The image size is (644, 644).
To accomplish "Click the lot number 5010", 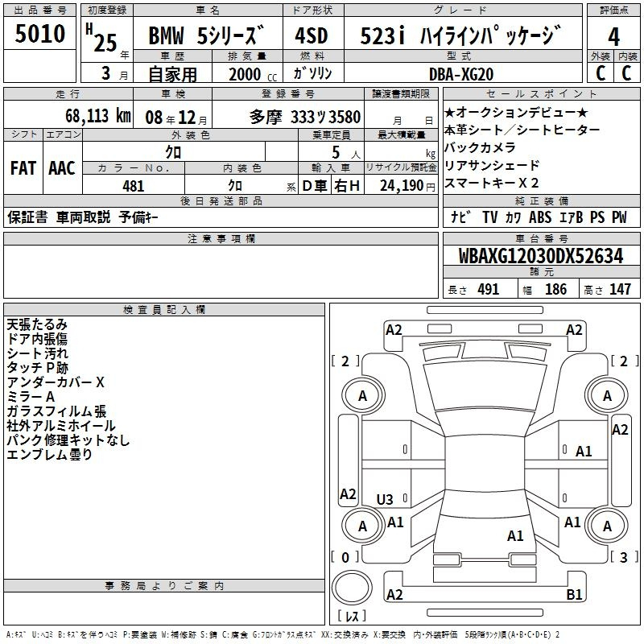I will pyautogui.click(x=39, y=34).
